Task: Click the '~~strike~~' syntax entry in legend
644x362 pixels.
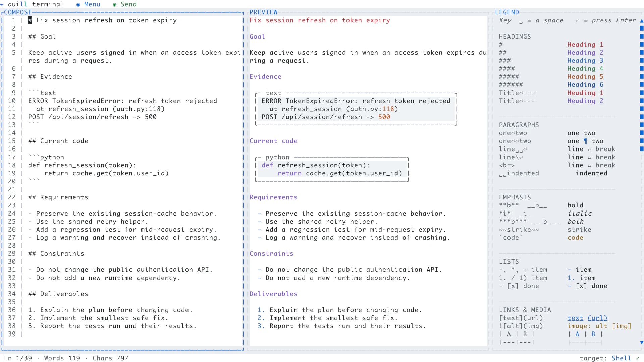Action: 519,229
